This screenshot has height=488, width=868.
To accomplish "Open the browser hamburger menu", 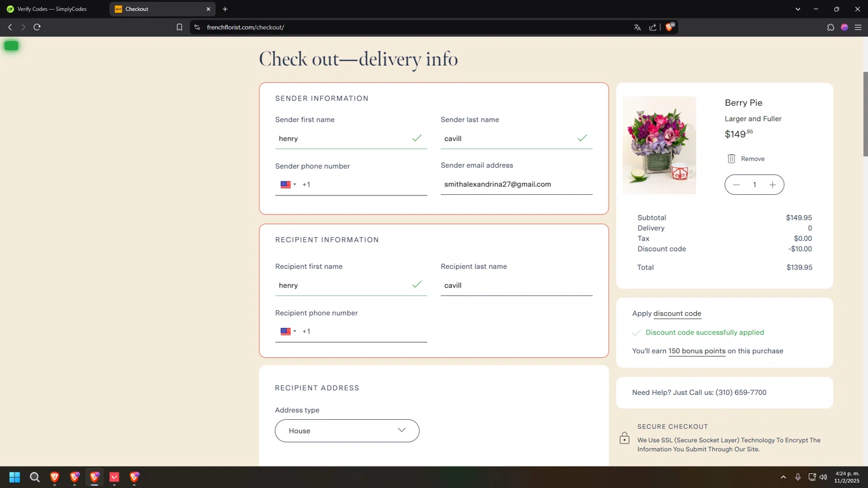I will coord(858,27).
